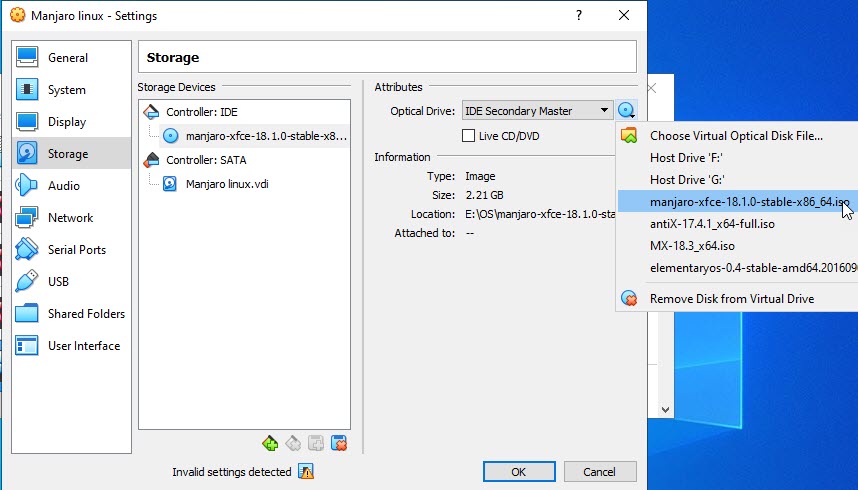Image resolution: width=858 pixels, height=490 pixels.
Task: Select manjaro-xfce-18.1.0-stable-x86_64.iso from menu
Action: tap(737, 202)
